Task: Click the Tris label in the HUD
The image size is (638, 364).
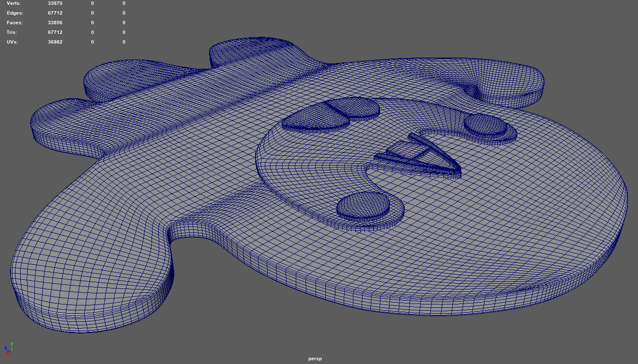Action: [x=13, y=32]
